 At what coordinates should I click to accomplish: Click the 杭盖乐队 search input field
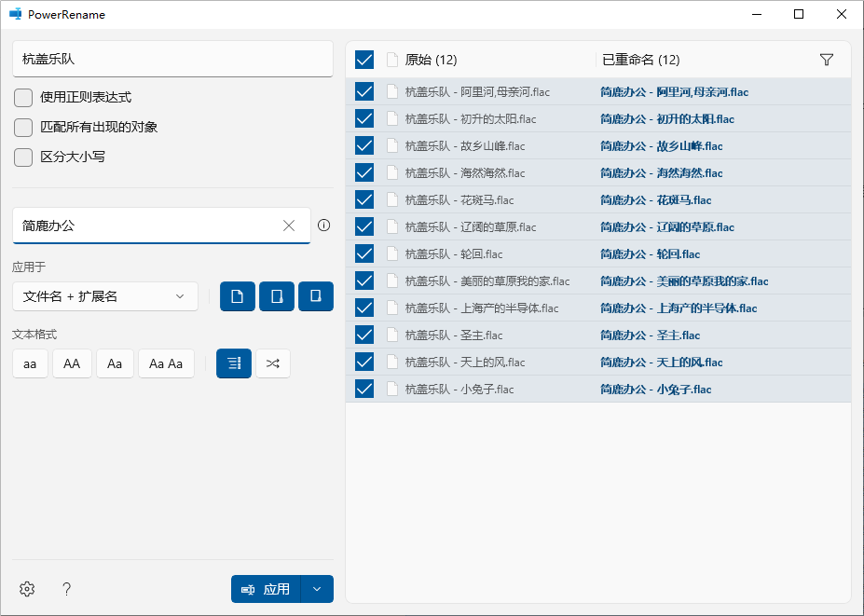tap(172, 58)
